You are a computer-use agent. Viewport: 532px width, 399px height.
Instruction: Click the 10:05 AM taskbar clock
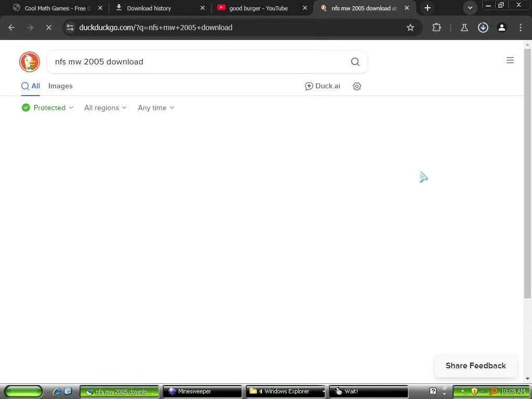pyautogui.click(x=513, y=392)
